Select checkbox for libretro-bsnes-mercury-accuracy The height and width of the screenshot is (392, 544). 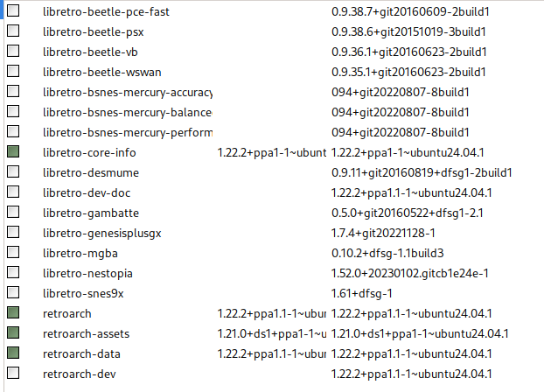(13, 92)
